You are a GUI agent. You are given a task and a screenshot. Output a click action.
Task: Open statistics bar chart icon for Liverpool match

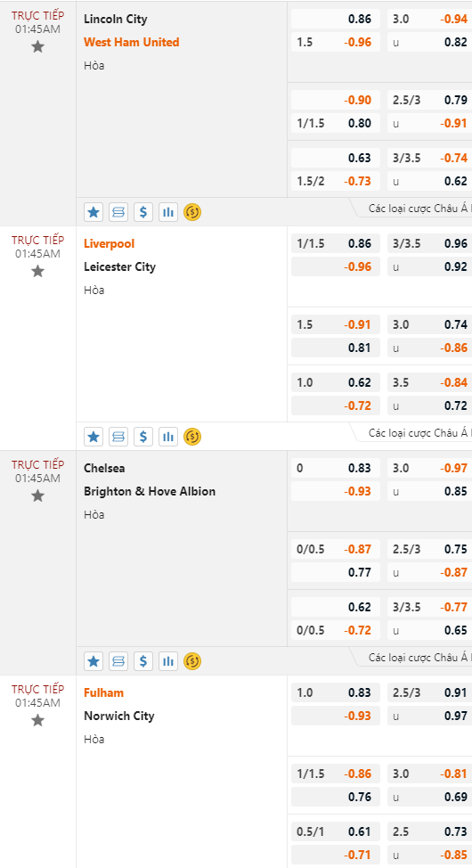pyautogui.click(x=168, y=437)
